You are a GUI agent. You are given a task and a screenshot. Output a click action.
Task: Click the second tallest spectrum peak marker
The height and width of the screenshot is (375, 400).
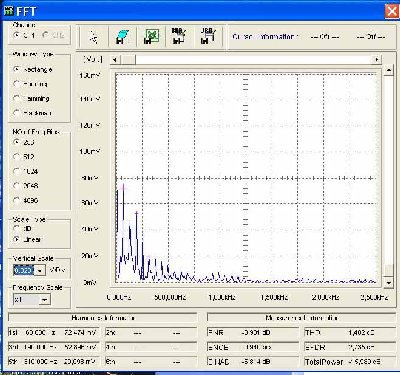[x=136, y=212]
